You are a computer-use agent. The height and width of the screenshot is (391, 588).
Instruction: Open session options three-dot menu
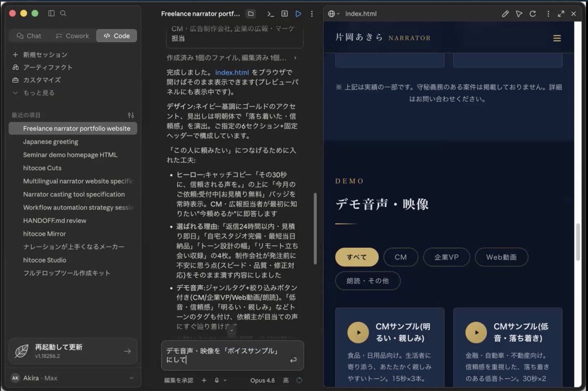click(x=312, y=14)
